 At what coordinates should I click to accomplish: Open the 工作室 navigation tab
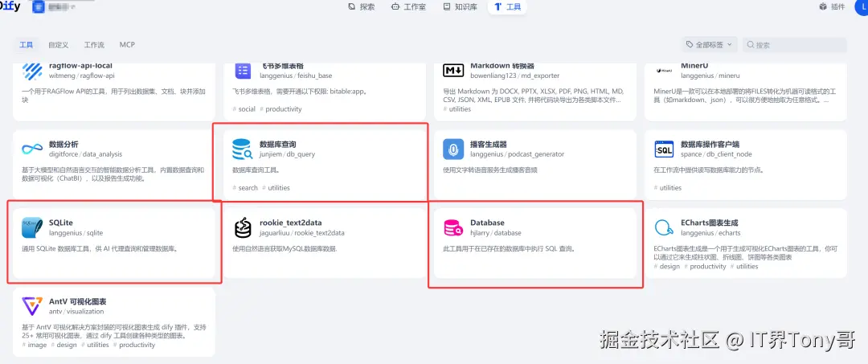(408, 7)
